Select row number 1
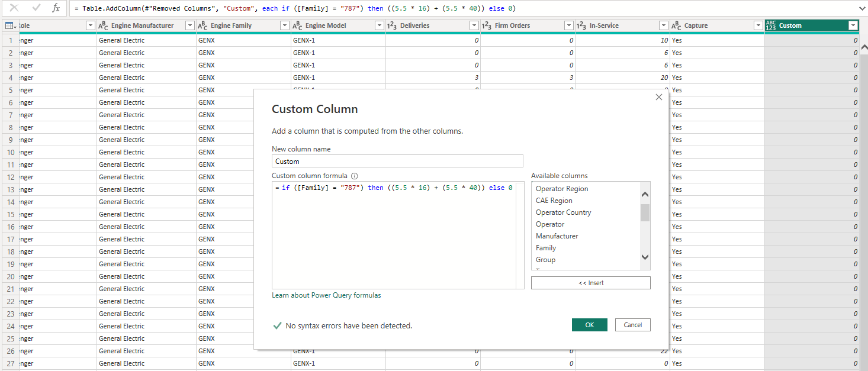This screenshot has width=868, height=371. (10, 40)
